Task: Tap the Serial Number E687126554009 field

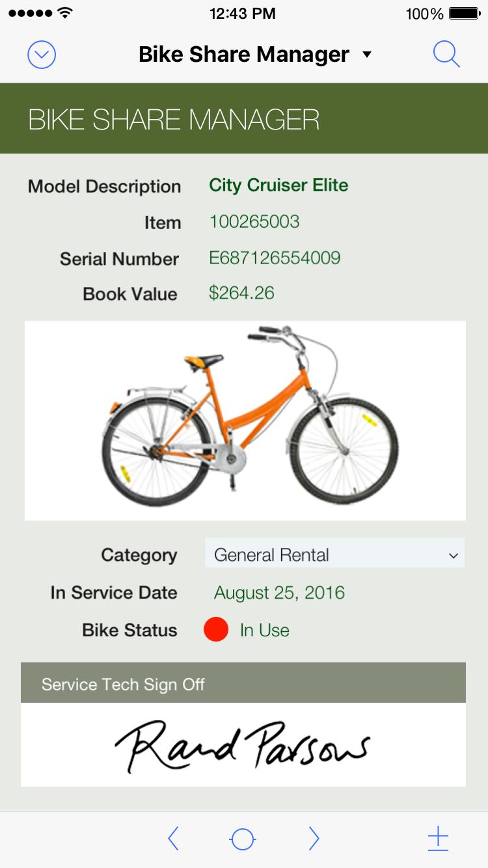Action: click(275, 258)
